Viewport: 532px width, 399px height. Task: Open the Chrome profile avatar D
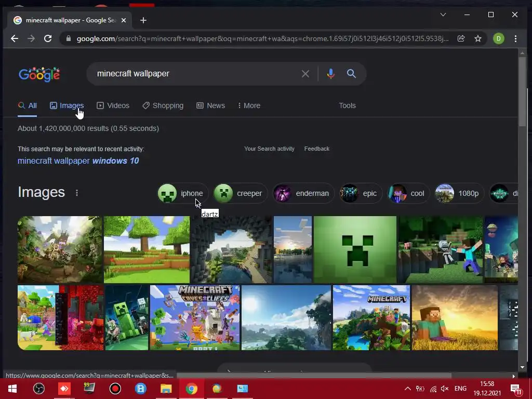click(498, 38)
